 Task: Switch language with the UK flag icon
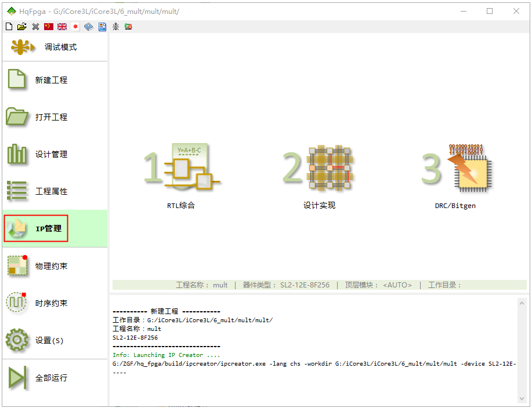pyautogui.click(x=62, y=27)
